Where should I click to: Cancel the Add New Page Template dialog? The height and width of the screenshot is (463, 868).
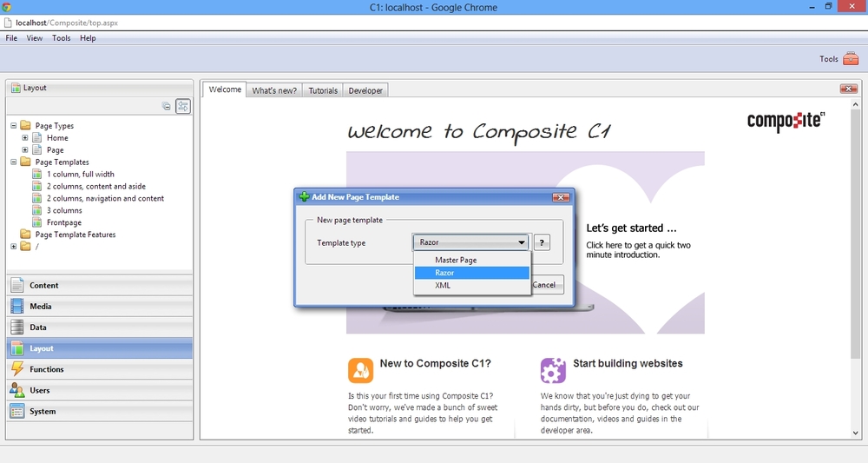[x=545, y=285]
